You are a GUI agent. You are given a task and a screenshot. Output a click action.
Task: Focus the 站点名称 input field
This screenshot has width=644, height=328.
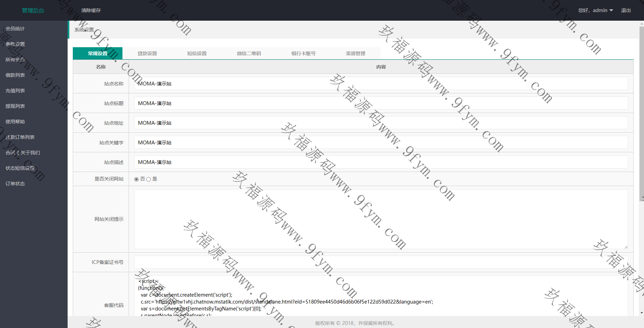coord(381,83)
